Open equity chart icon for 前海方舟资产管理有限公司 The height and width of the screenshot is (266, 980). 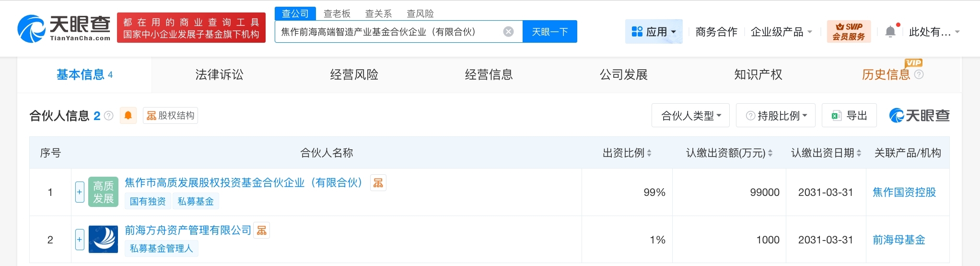262,230
